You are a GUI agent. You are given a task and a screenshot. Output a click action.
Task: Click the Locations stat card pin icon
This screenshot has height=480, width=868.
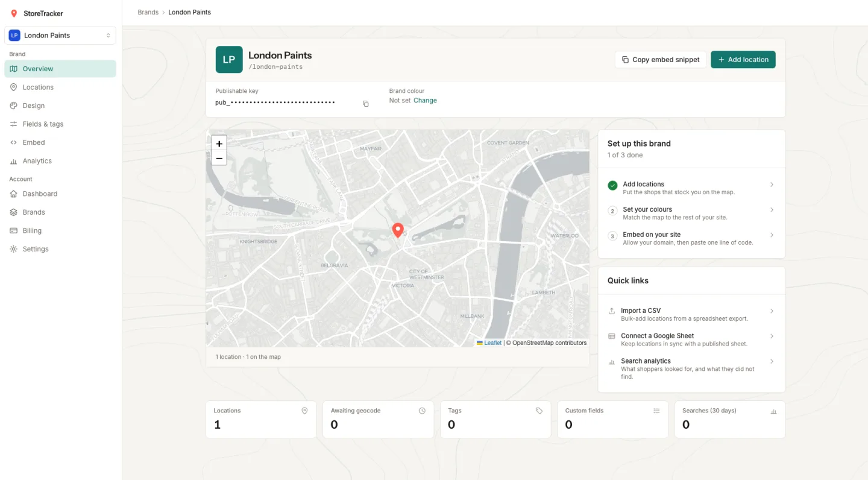304,411
